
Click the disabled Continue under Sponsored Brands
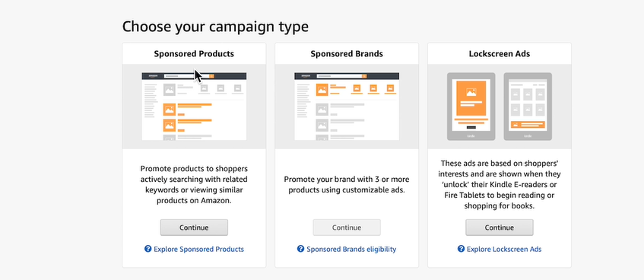pyautogui.click(x=347, y=228)
